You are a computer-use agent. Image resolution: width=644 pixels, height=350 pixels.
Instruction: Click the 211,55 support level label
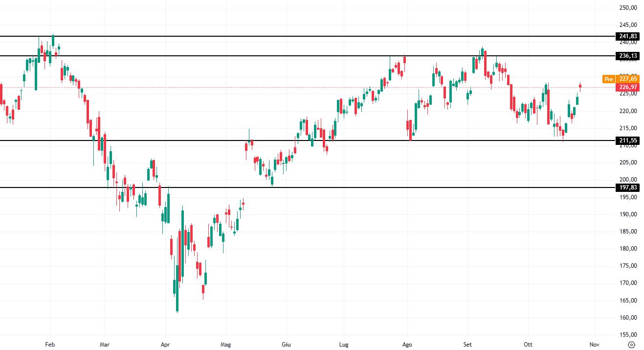coord(628,141)
